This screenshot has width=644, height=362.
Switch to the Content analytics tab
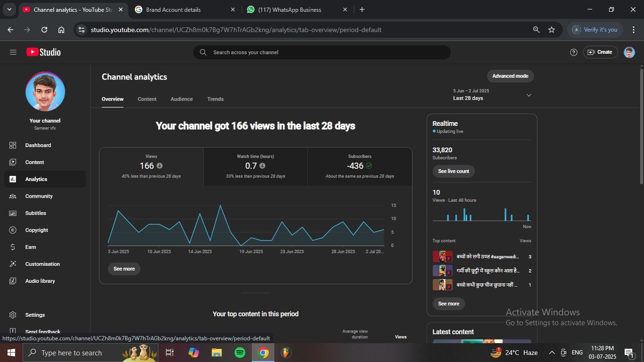[147, 99]
